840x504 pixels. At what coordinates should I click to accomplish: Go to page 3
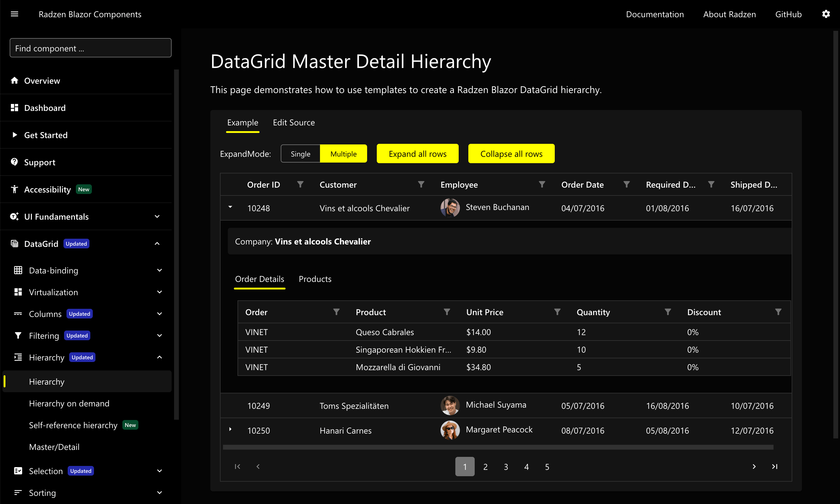506,467
